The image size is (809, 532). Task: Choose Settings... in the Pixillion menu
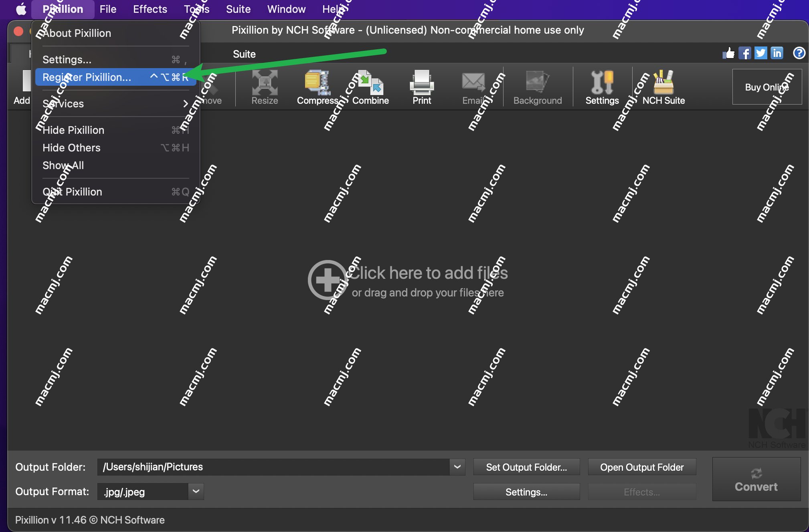(115, 60)
